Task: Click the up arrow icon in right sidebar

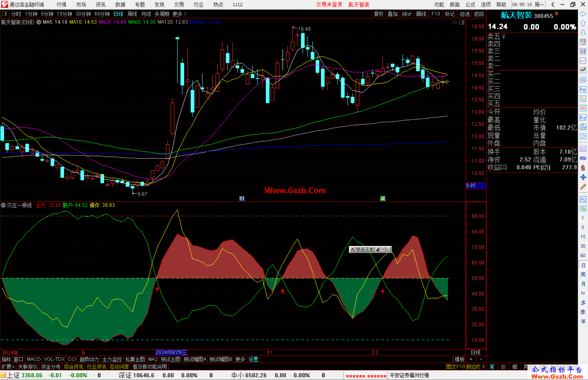Action: pos(583,23)
